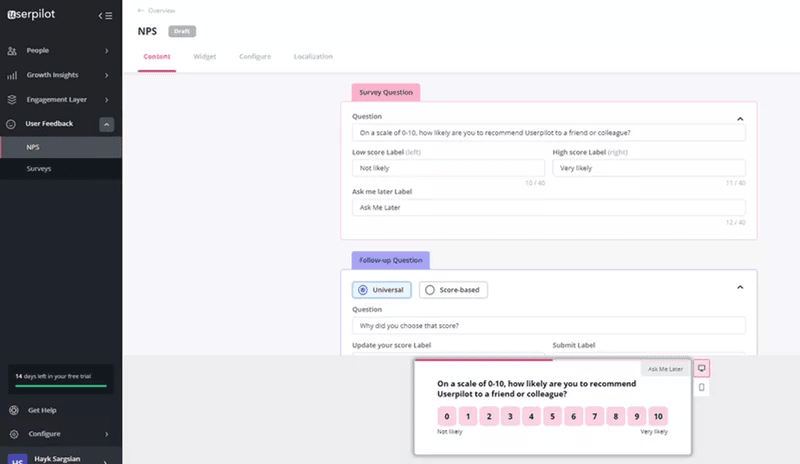Click the Configure gear icon
Image resolution: width=800 pixels, height=464 pixels.
click(x=14, y=434)
